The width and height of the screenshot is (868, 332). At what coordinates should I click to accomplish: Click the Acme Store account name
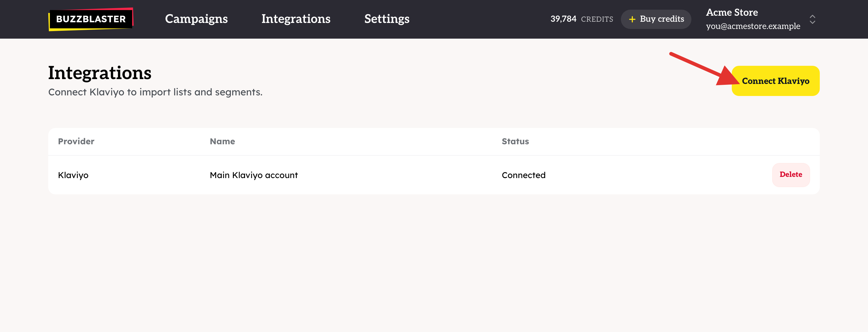point(732,12)
